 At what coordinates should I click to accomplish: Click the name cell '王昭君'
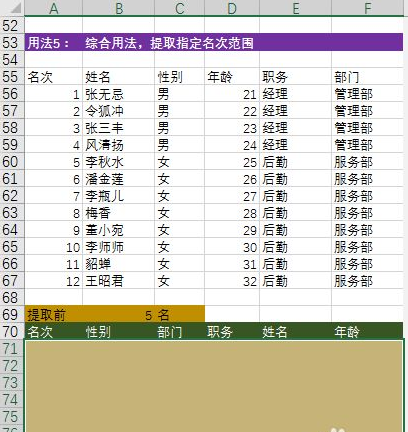pyautogui.click(x=119, y=280)
